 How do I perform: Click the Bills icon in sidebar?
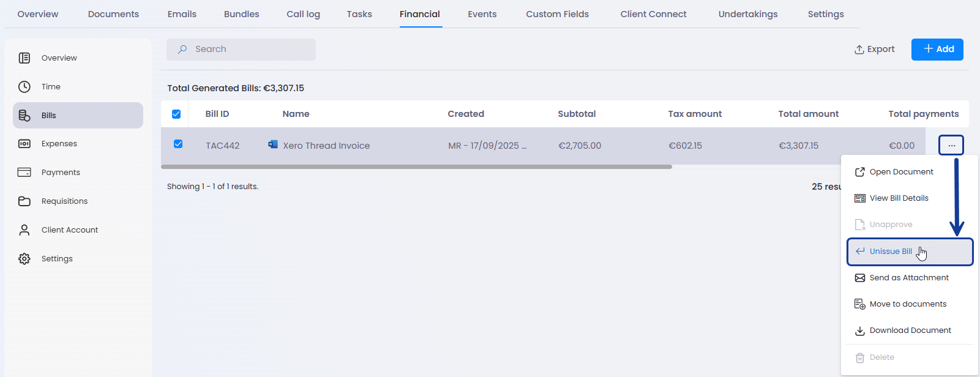(x=24, y=115)
